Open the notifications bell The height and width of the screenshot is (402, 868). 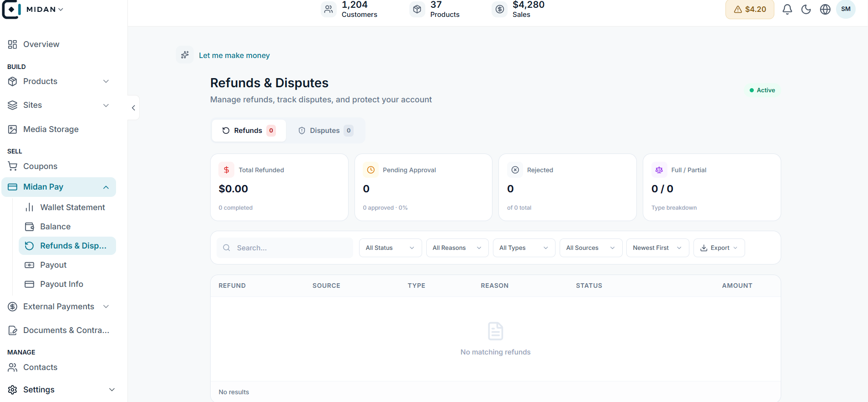pyautogui.click(x=787, y=9)
